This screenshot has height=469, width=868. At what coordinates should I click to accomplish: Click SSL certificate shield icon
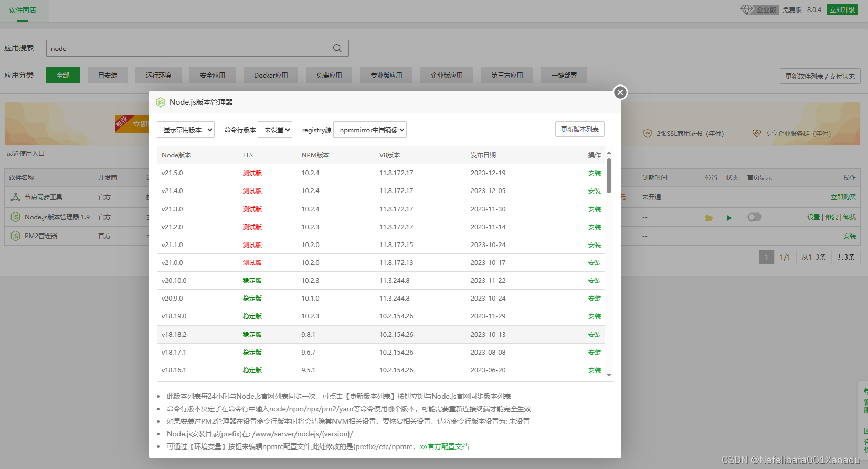click(x=648, y=133)
